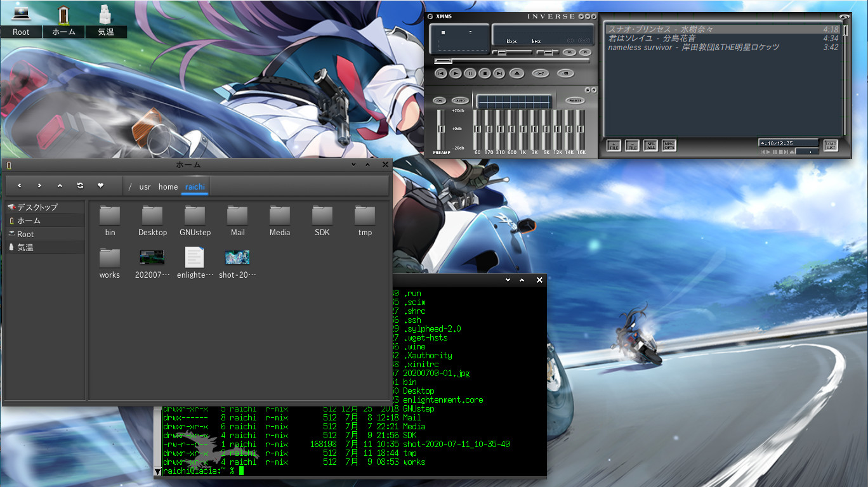Skip to previous track in XMMS
The height and width of the screenshot is (487, 868).
pyautogui.click(x=441, y=74)
